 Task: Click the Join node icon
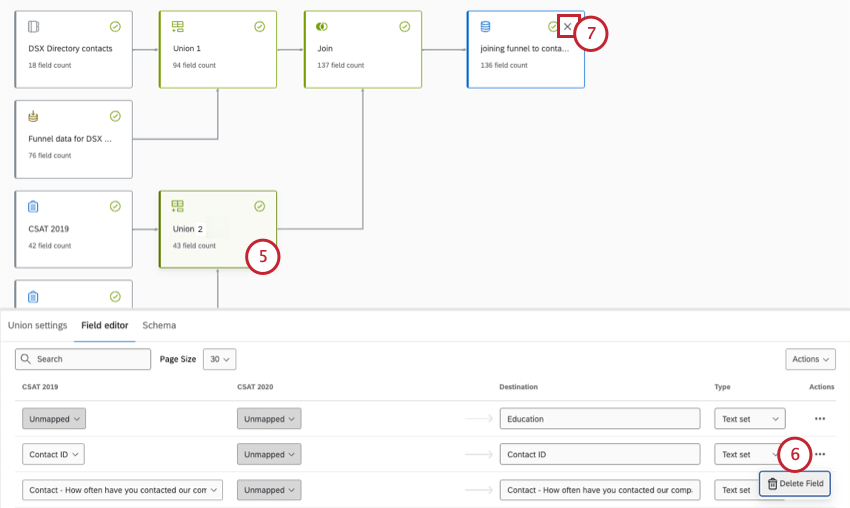point(322,27)
